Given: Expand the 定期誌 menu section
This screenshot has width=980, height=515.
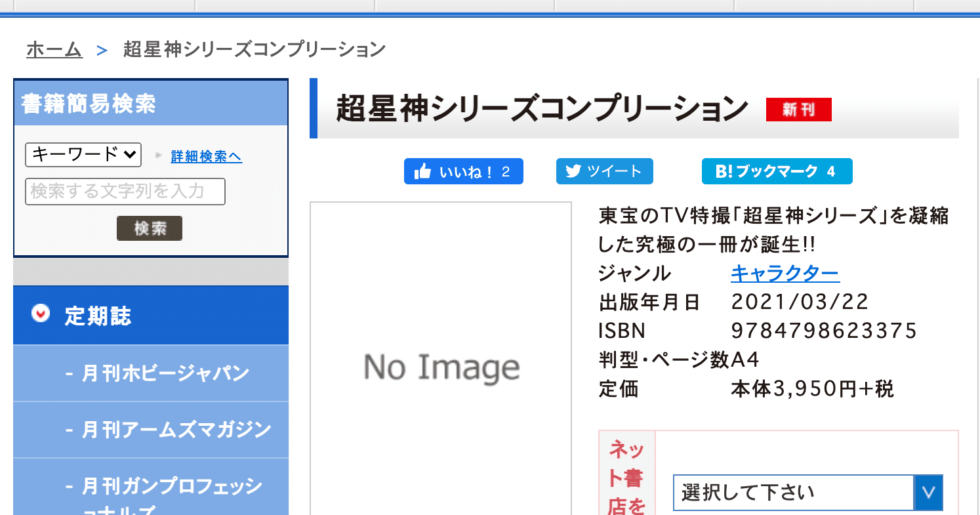Looking at the screenshot, I should click(x=151, y=316).
